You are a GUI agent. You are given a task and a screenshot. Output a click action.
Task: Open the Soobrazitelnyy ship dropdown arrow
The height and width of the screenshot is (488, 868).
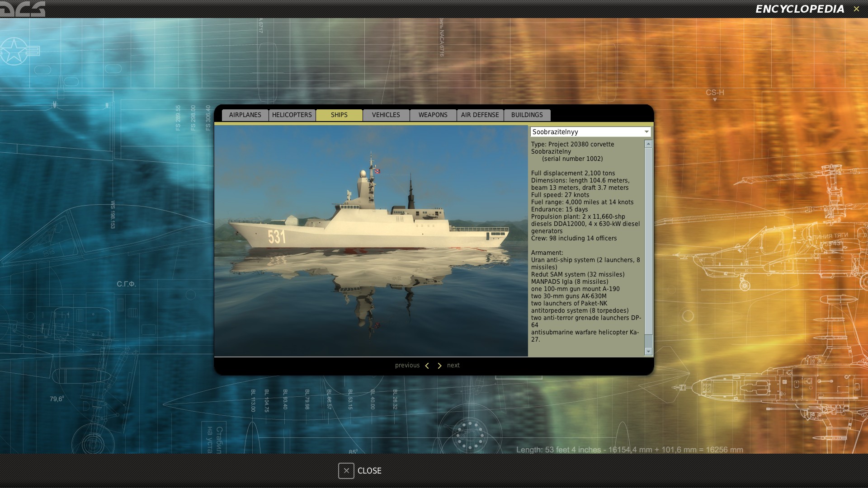pyautogui.click(x=646, y=131)
